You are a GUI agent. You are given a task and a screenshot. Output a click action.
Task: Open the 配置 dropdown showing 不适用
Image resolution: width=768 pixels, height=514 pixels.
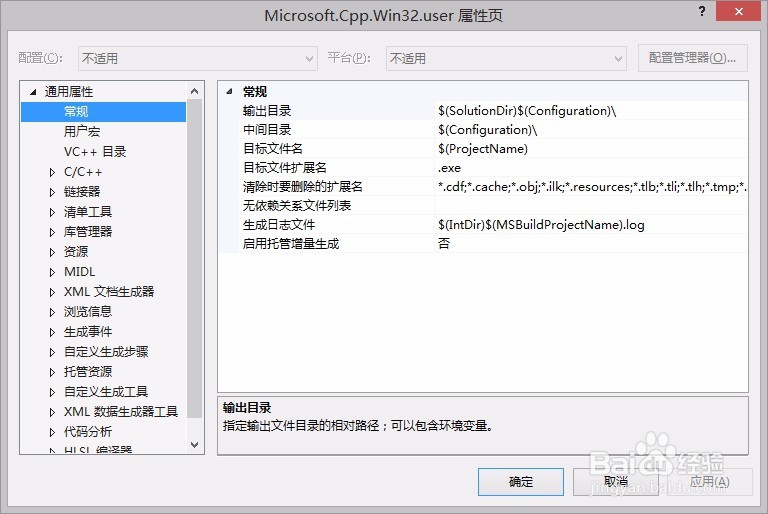[x=198, y=58]
